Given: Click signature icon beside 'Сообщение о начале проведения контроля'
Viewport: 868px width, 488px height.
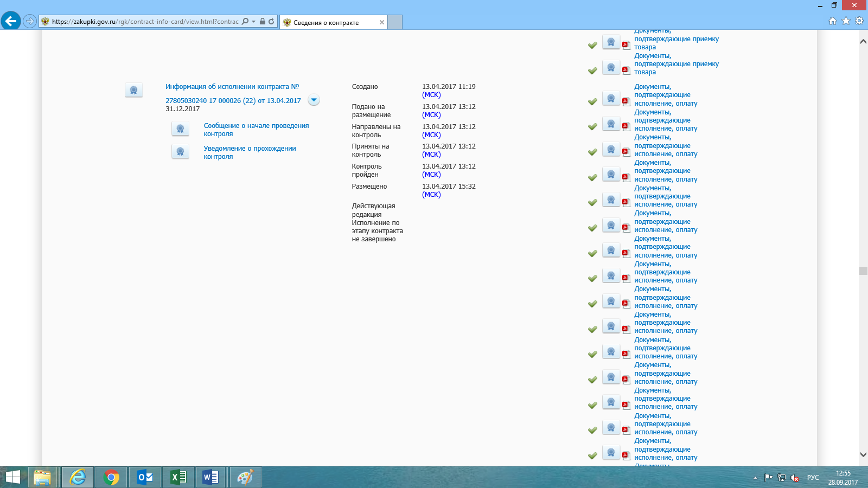Looking at the screenshot, I should (x=180, y=129).
